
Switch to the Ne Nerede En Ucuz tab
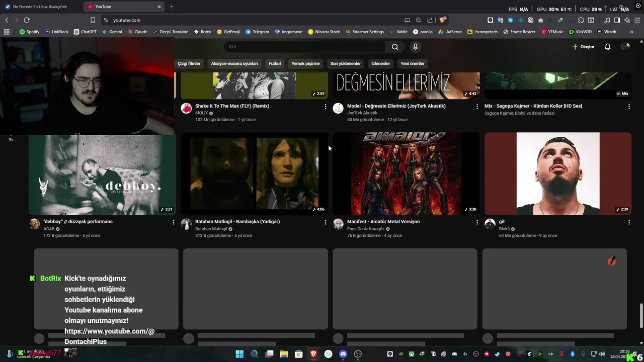pyautogui.click(x=40, y=7)
